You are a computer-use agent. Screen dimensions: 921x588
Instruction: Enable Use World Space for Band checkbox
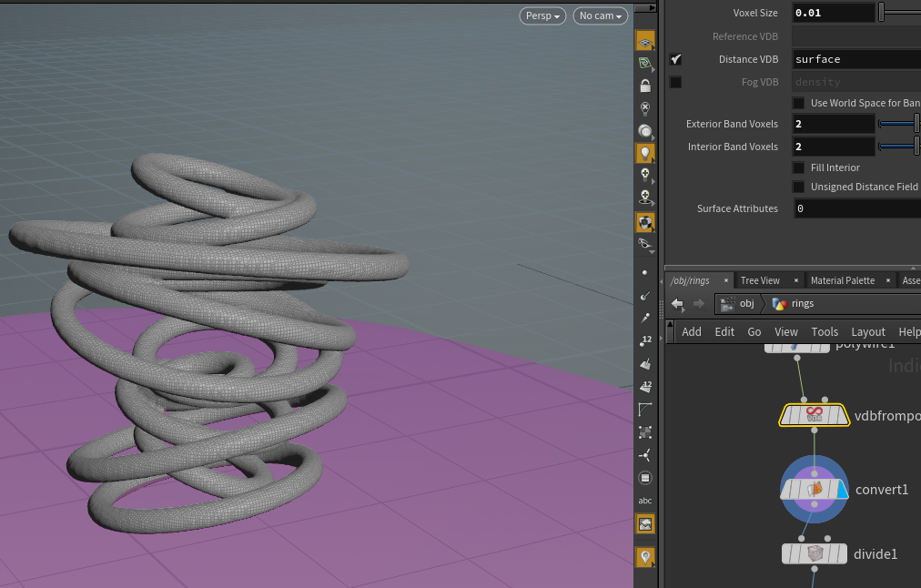[x=798, y=103]
